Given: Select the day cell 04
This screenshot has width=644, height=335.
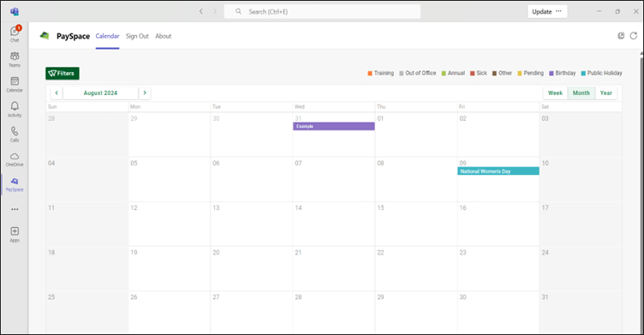Looking at the screenshot, I should coord(87,179).
